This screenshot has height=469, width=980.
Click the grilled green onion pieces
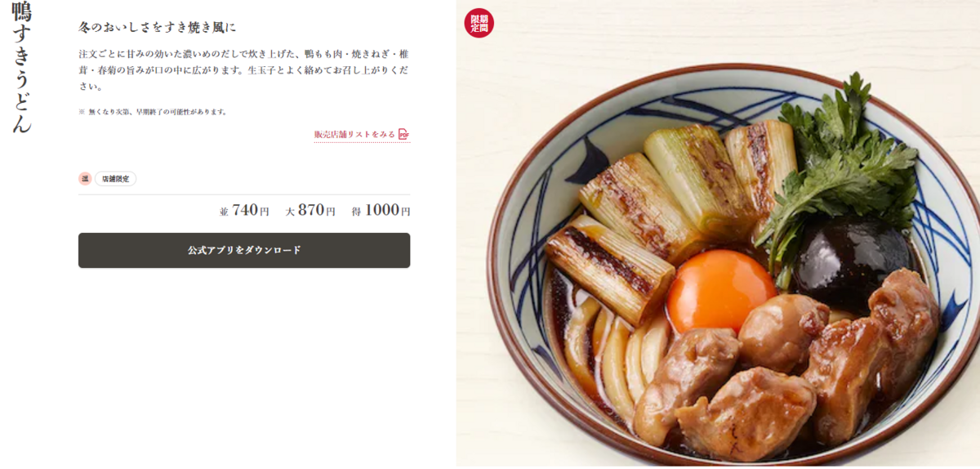tap(661, 212)
